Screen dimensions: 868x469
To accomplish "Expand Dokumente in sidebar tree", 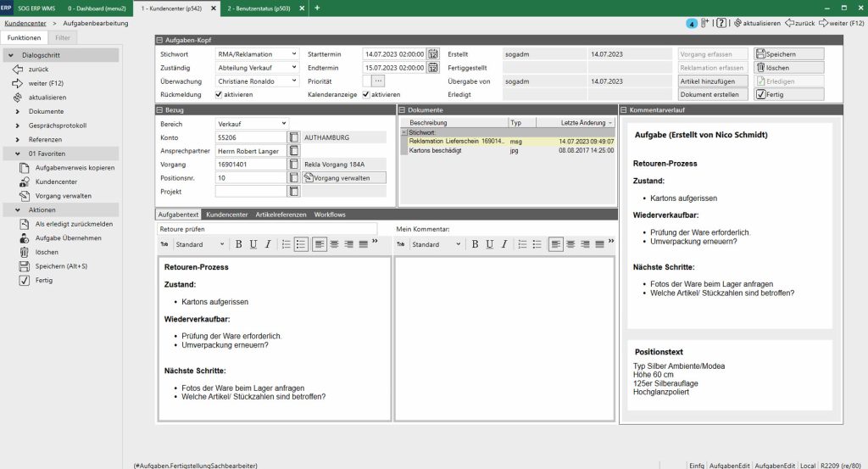I will click(x=18, y=111).
